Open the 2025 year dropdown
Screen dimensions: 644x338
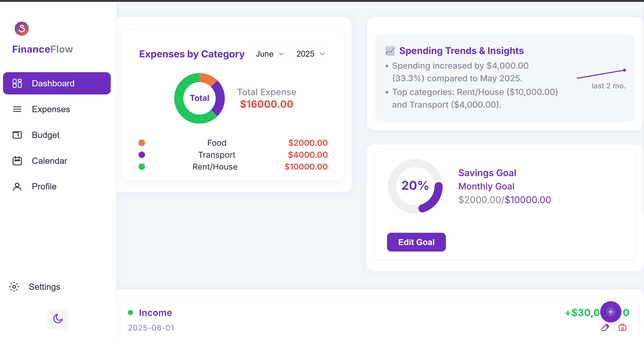click(x=309, y=54)
